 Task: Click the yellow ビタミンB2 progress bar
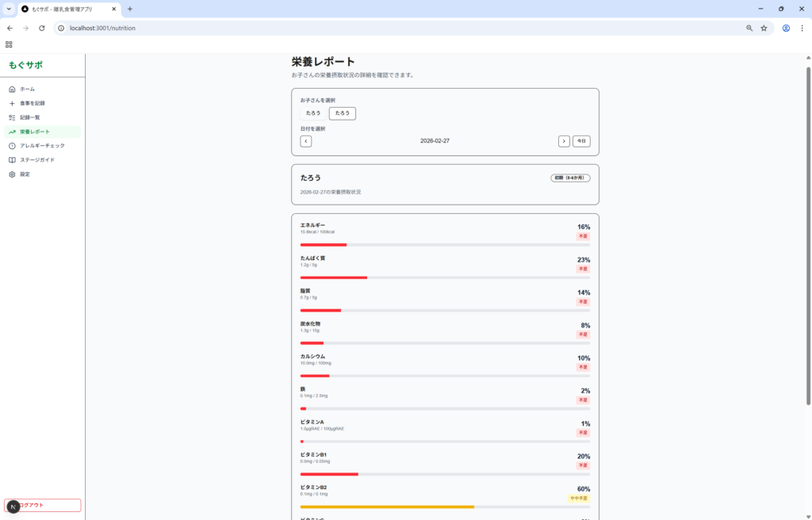[387, 507]
